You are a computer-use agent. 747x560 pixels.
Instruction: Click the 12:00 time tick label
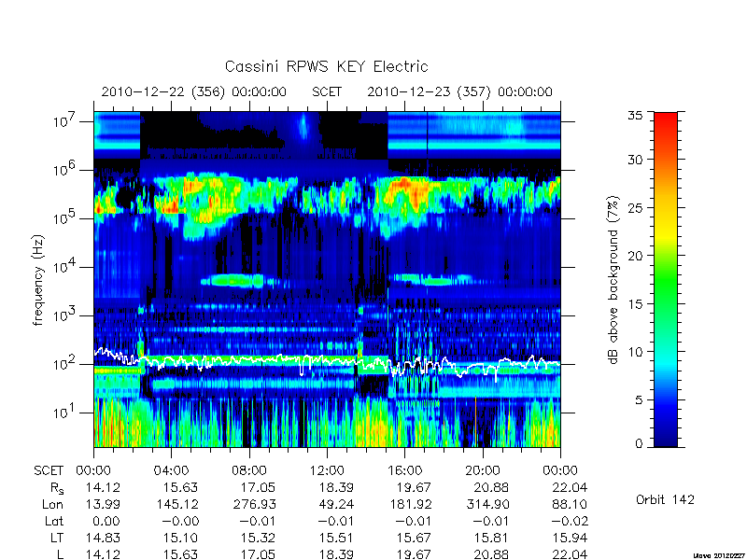pos(327,471)
